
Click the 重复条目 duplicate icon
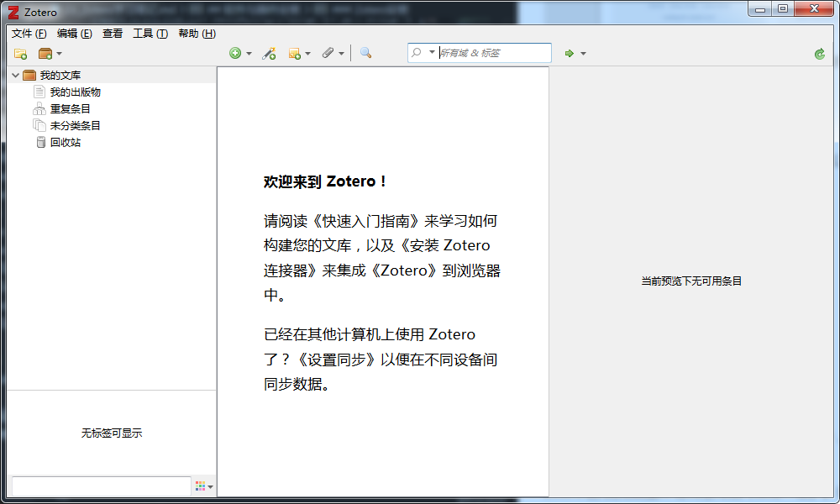(39, 108)
